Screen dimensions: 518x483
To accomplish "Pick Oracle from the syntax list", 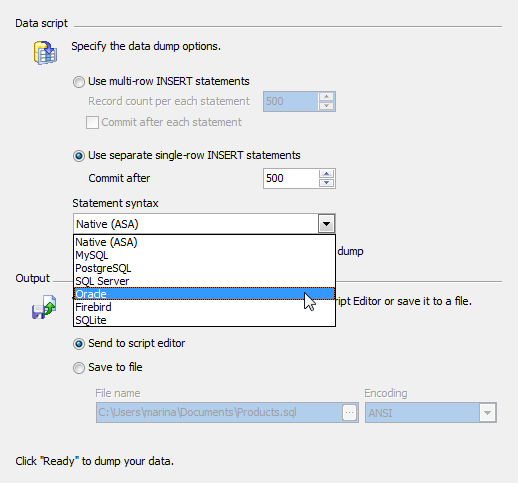I will 204,294.
